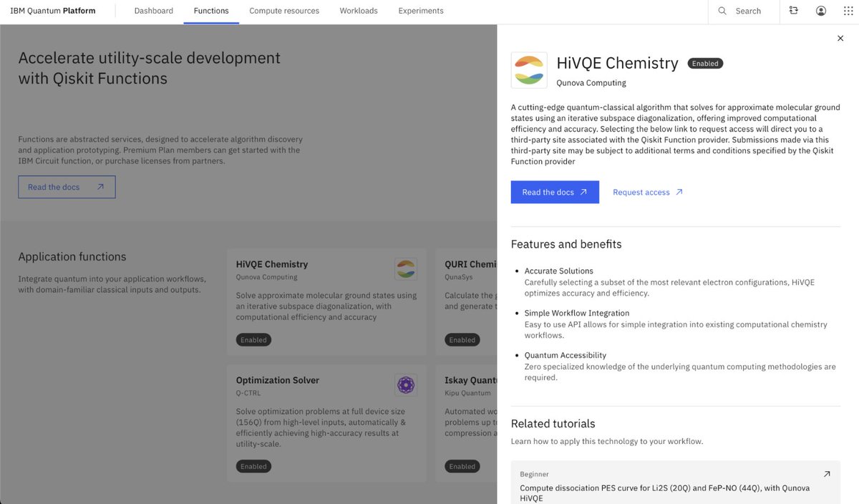Screen dimensions: 859x504
Task: Open the Iskay Quantum function card
Action: click(466, 423)
